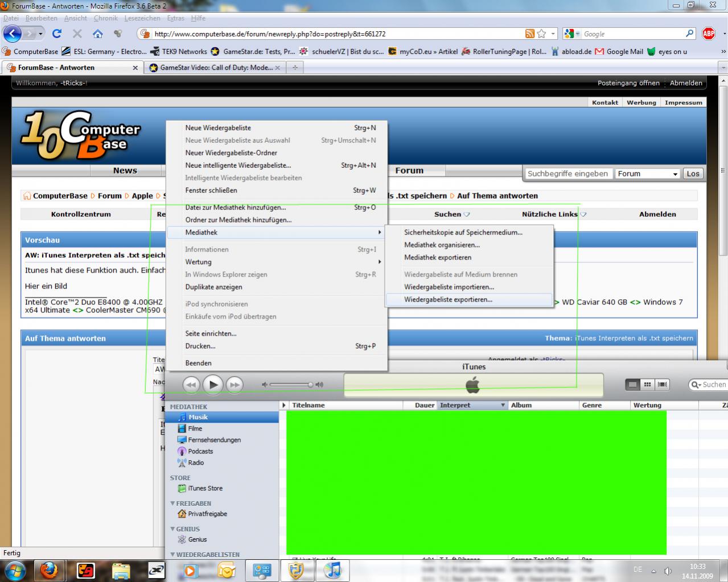Click the iTunes next track button
The image size is (728, 582).
click(x=235, y=385)
